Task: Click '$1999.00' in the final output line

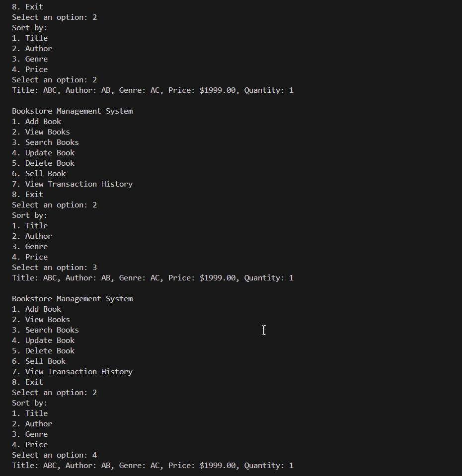Action: (218, 466)
